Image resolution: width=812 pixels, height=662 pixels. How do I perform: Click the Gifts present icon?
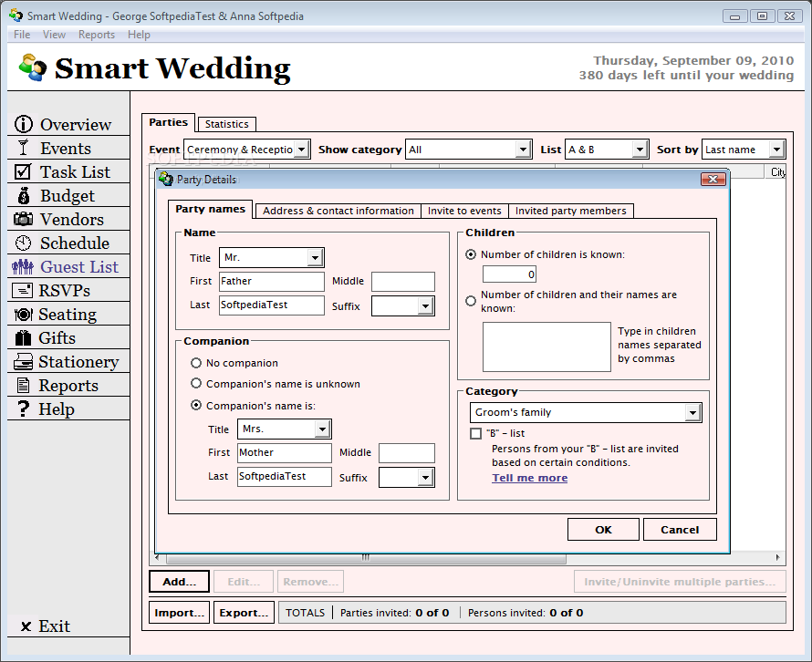point(23,337)
